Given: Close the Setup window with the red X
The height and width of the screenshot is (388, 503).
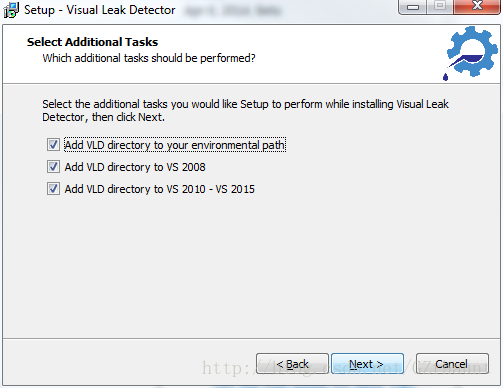Looking at the screenshot, I should click(x=477, y=6).
